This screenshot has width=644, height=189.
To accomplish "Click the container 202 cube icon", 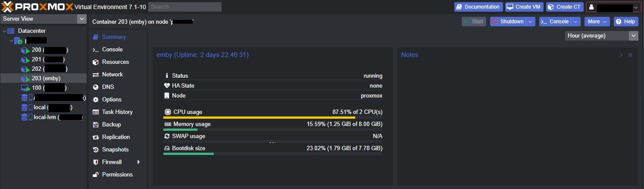I will click(x=25, y=69).
